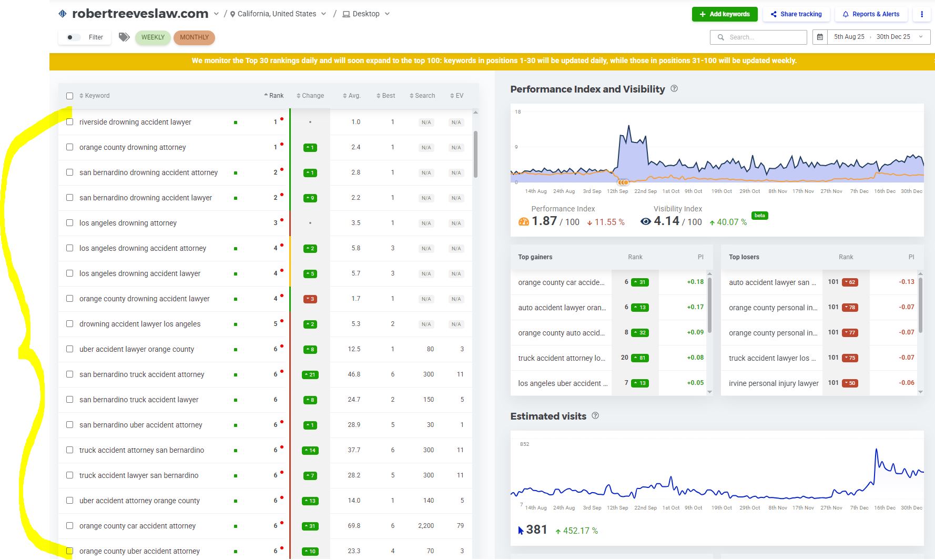Expand the Desktop device dropdown
This screenshot has height=560, width=935.
[x=366, y=14]
